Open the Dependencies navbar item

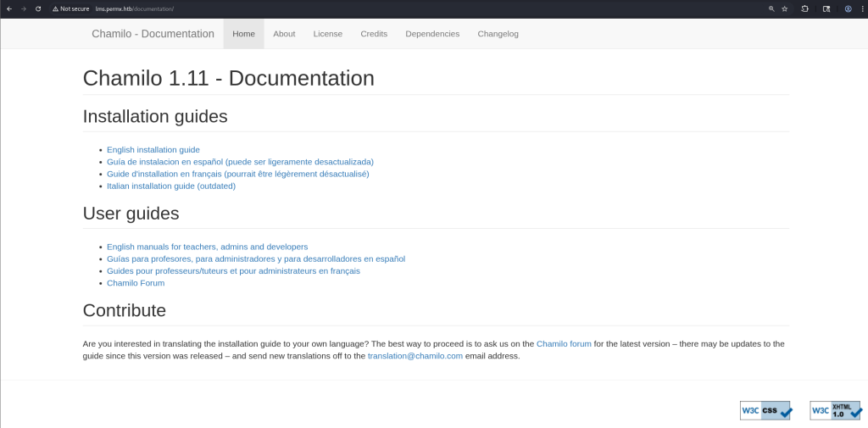pyautogui.click(x=432, y=34)
